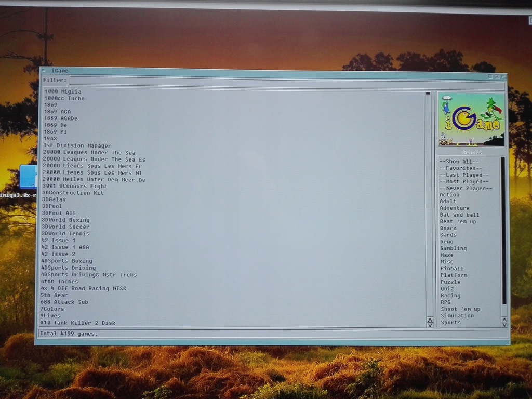Screen dimensions: 532x399
Task: Select 20000 Lieues Sous Les Mers Fr
Action: tap(92, 166)
